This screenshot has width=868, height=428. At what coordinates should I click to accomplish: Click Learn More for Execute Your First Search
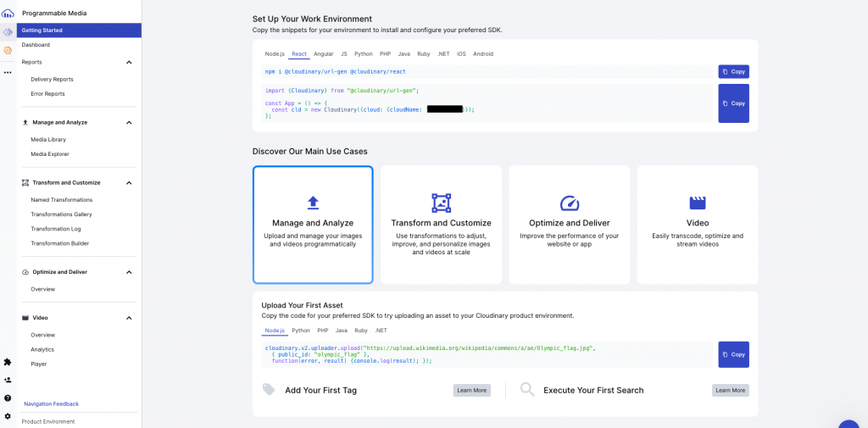[x=730, y=391]
